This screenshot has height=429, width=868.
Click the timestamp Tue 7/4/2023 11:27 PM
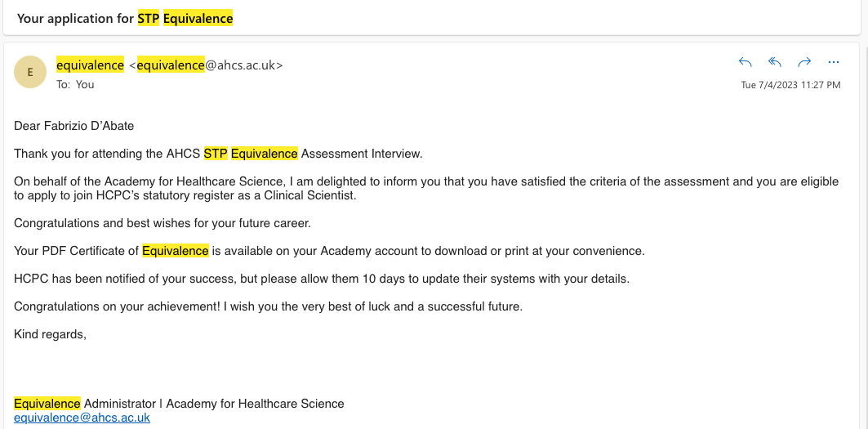click(790, 85)
